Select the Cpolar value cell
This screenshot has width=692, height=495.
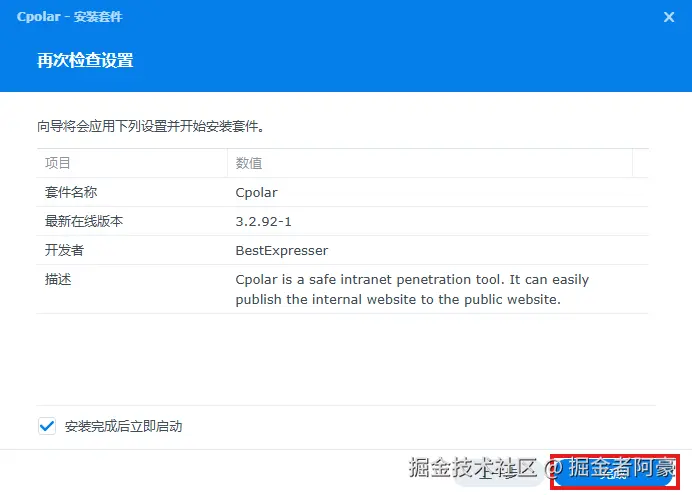(256, 193)
